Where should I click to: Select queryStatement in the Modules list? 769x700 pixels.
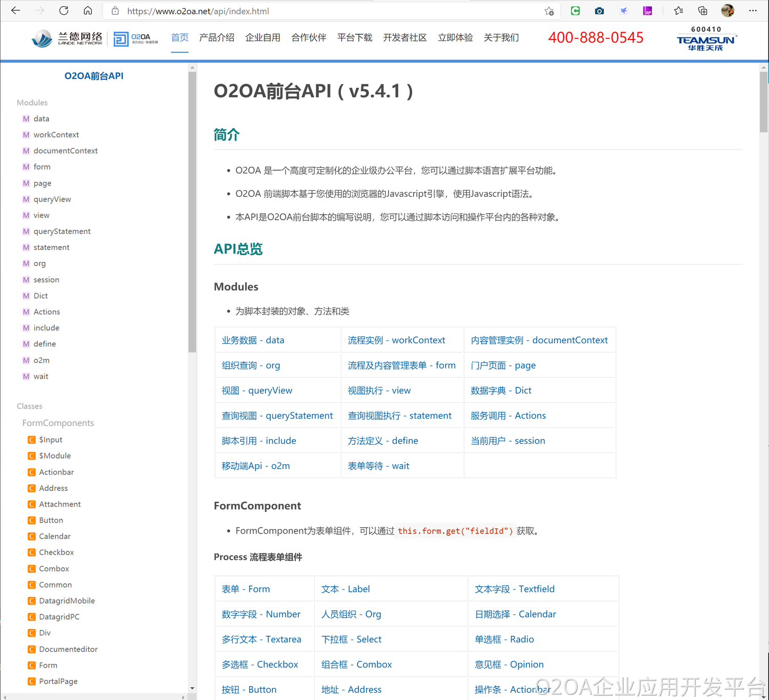coord(62,231)
